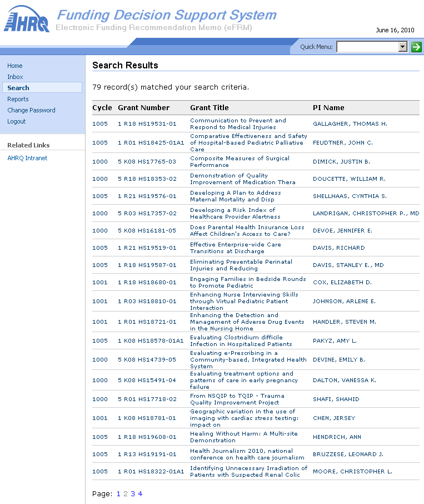Image resolution: width=424 pixels, height=504 pixels.
Task: Open Demonstration of Quality Improvement title
Action: [x=243, y=179]
